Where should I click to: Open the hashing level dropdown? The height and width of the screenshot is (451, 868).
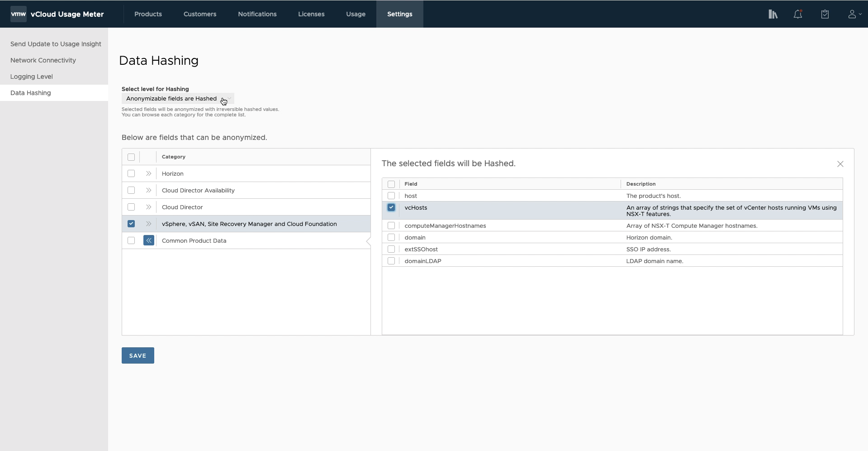pyautogui.click(x=178, y=99)
